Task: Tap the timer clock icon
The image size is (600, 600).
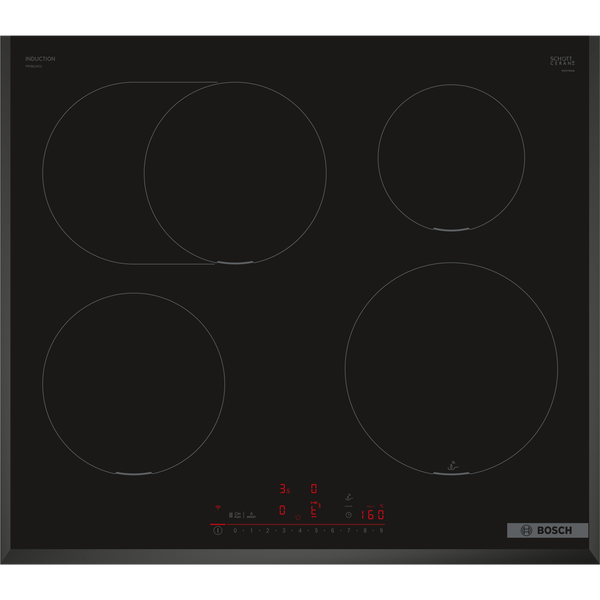Action: click(349, 515)
